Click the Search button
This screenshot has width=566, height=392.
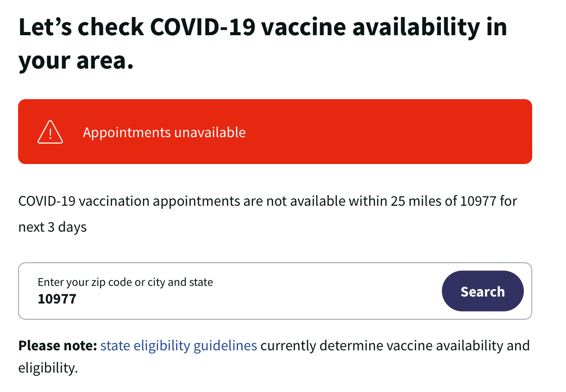(483, 291)
